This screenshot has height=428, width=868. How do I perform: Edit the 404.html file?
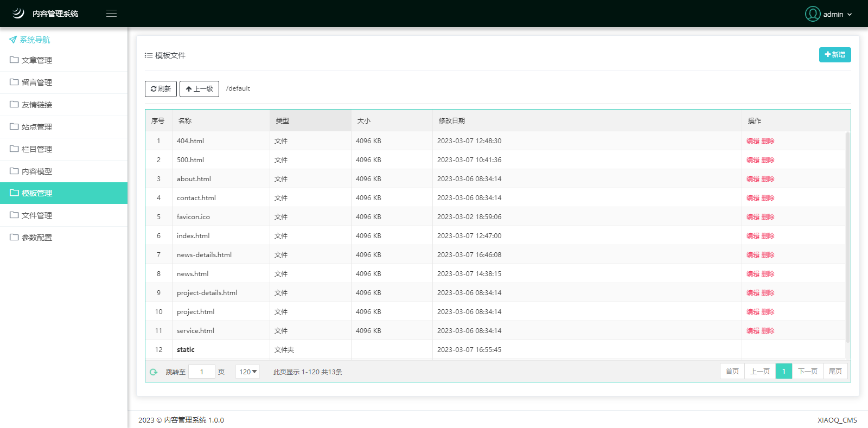tap(753, 141)
